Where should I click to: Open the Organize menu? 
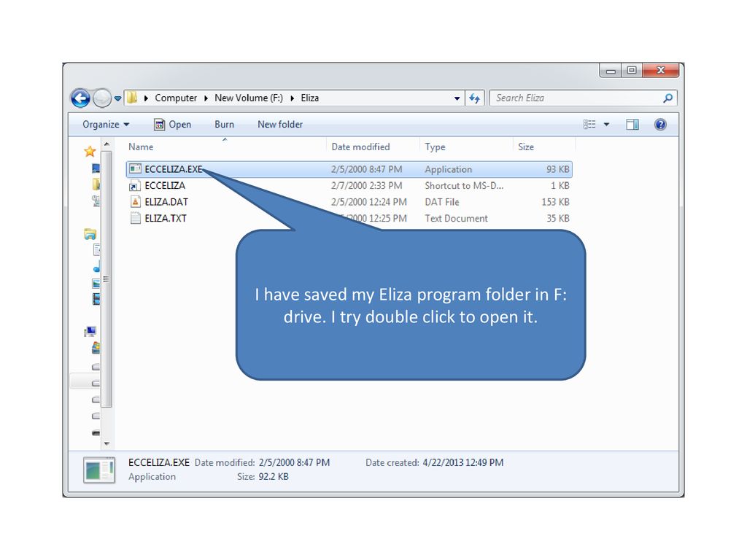pyautogui.click(x=106, y=124)
